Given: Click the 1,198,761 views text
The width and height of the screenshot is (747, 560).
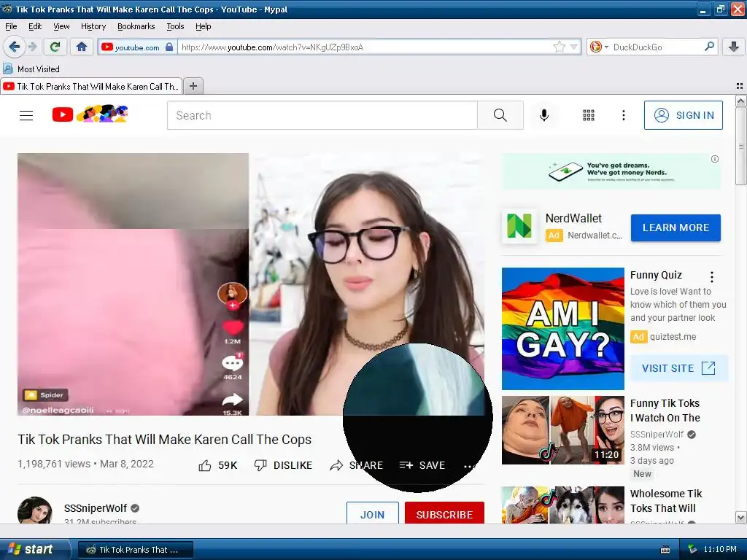Looking at the screenshot, I should tap(54, 464).
